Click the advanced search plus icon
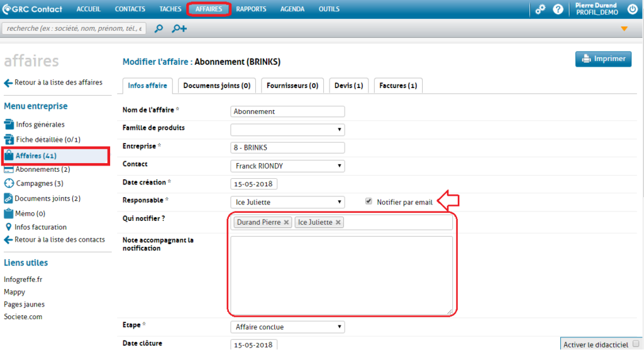The image size is (644, 350). click(x=180, y=28)
